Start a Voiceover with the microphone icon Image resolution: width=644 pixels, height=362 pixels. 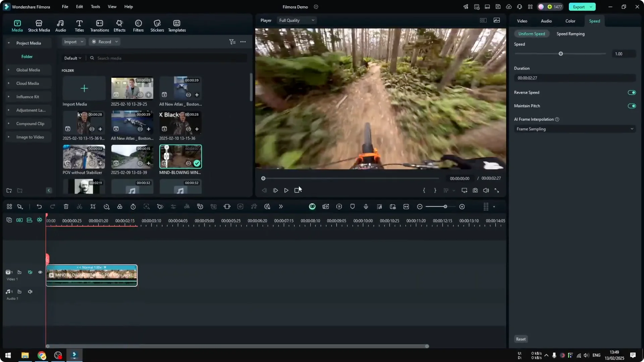[366, 206]
